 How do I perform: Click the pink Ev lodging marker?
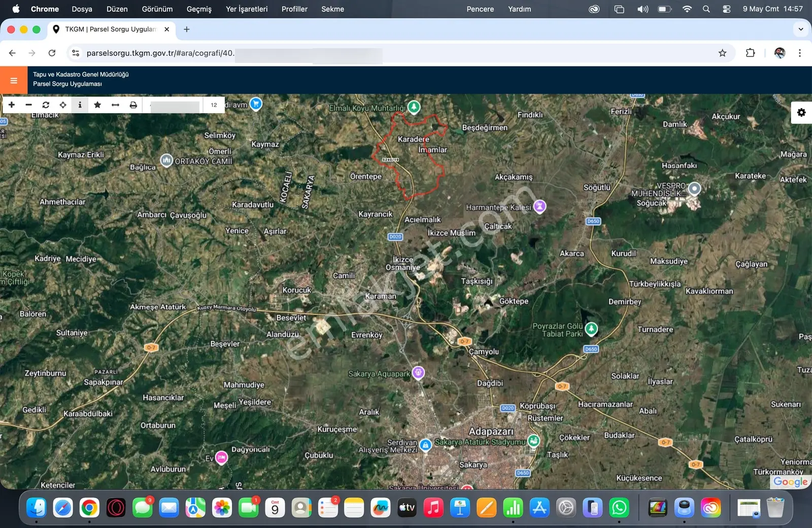pos(221,457)
